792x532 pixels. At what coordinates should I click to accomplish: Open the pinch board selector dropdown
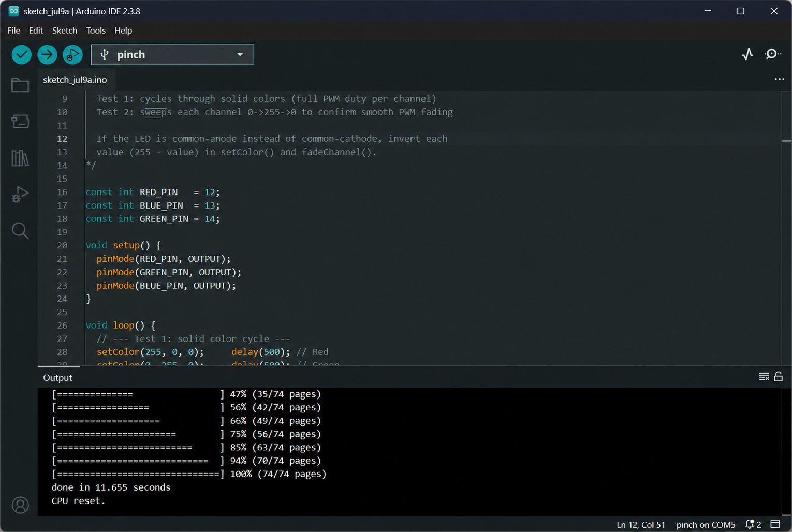coord(172,54)
